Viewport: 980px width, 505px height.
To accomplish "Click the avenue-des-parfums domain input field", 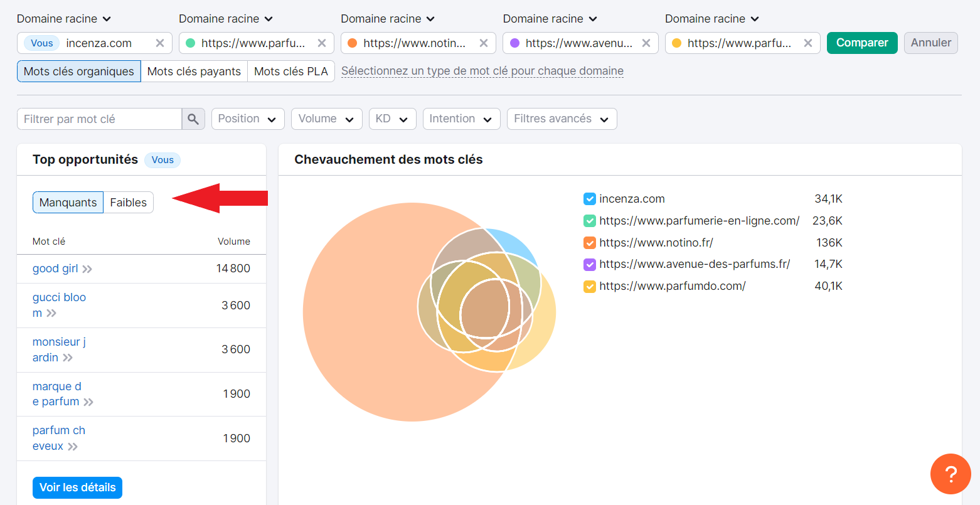I will (x=579, y=43).
